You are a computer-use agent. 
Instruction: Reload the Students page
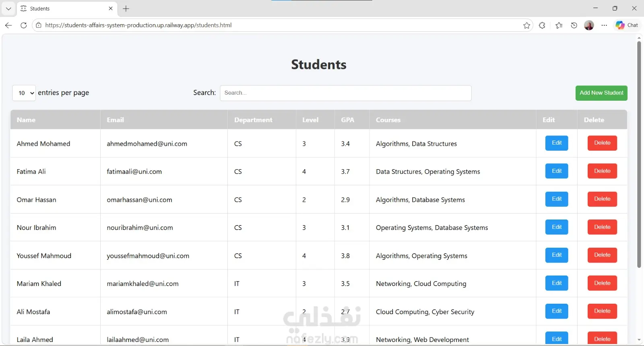pyautogui.click(x=24, y=25)
